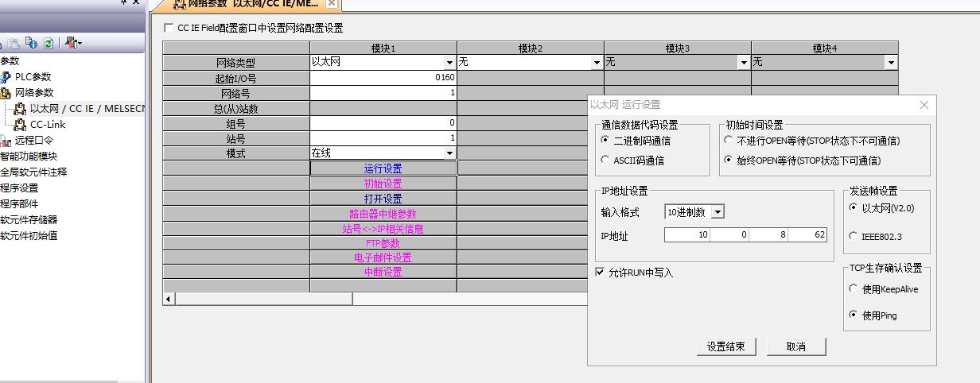980x383 pixels.
Task: Close the 以太网 运行设置 dialog with X
Action: 924,105
